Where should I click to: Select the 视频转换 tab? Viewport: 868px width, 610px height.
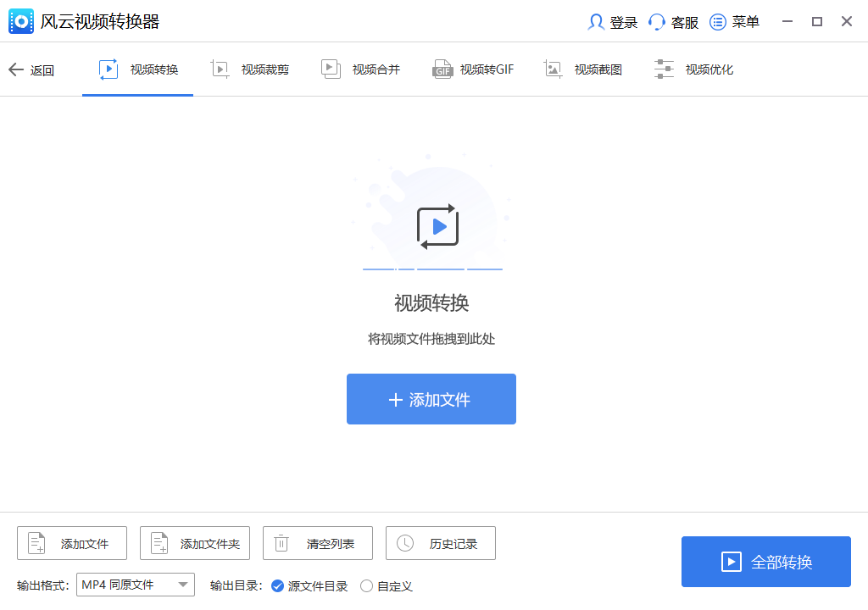point(138,69)
